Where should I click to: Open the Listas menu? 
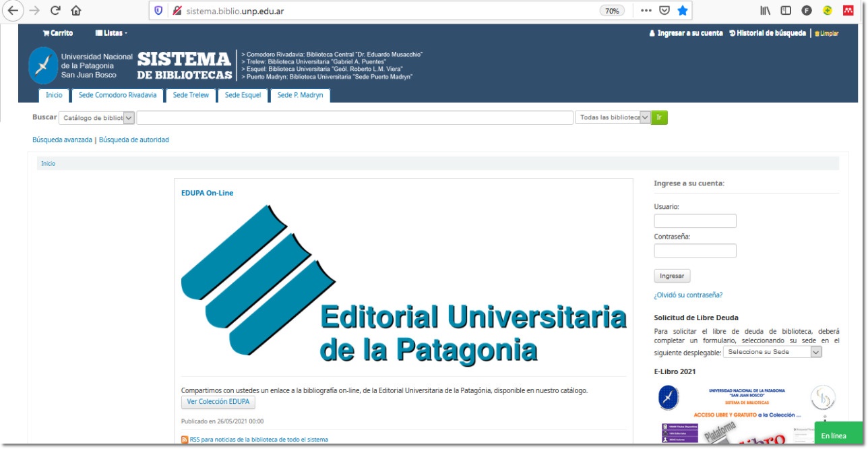tap(111, 33)
